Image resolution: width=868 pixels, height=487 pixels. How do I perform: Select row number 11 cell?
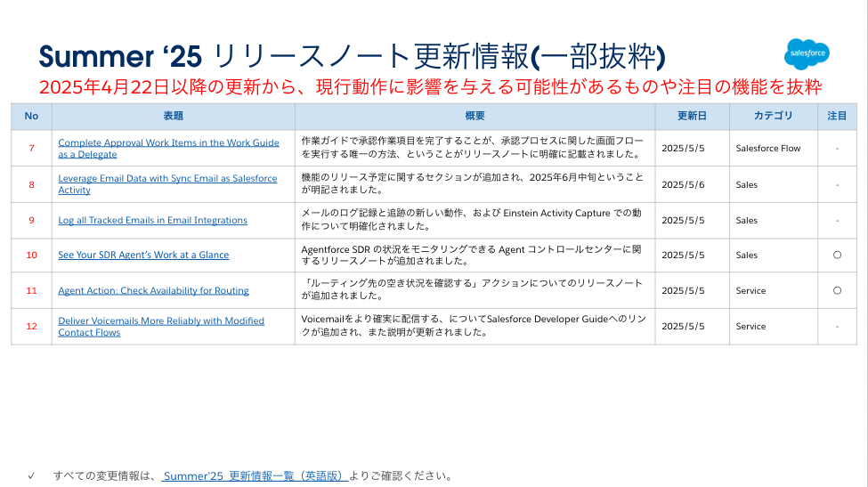click(31, 290)
